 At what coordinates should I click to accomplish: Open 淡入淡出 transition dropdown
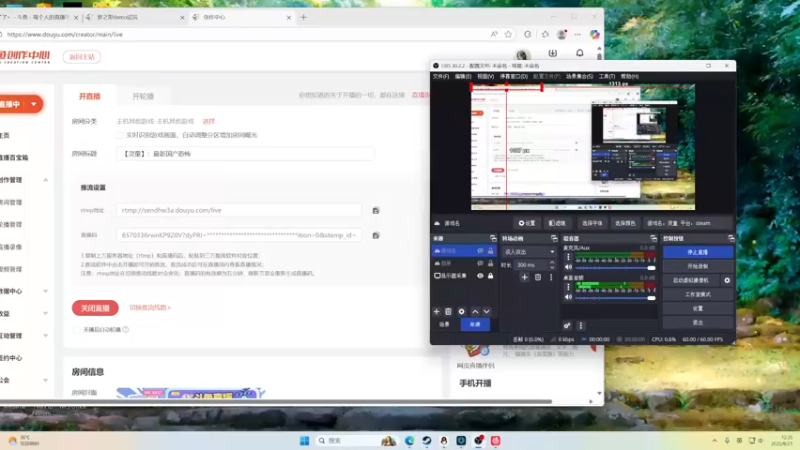coord(529,252)
